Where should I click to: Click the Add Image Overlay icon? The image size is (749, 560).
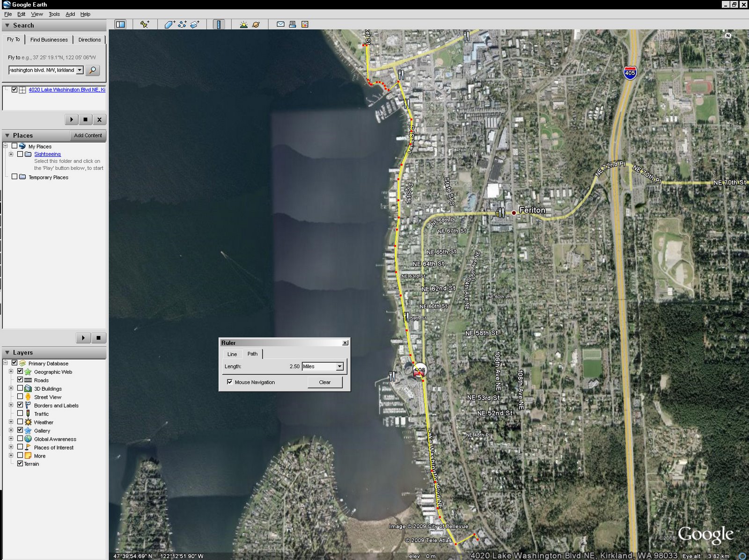[195, 24]
